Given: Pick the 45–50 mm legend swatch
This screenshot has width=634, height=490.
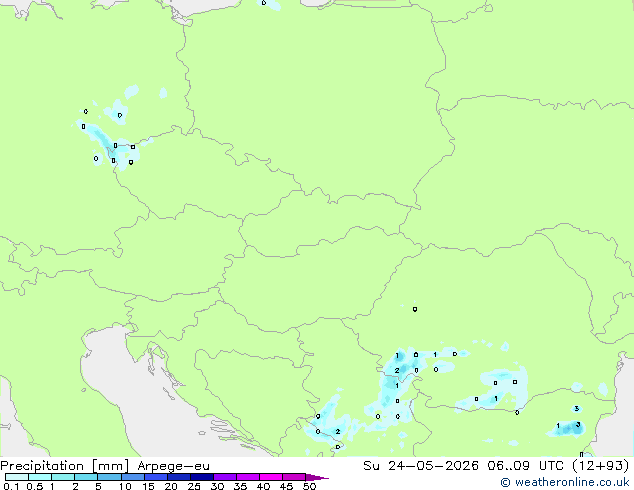Looking at the screenshot, I should coord(294,477).
